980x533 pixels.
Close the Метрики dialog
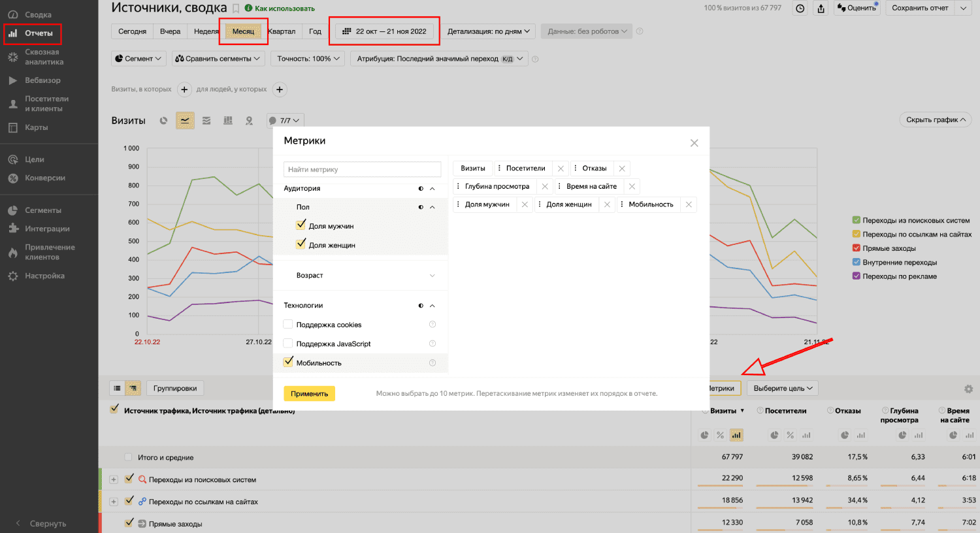(694, 143)
